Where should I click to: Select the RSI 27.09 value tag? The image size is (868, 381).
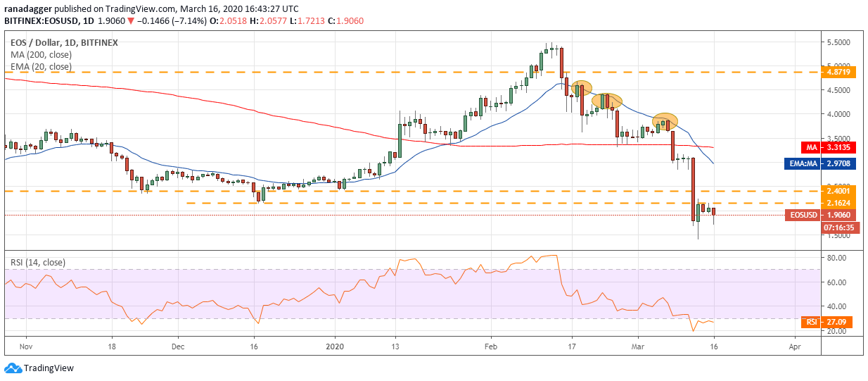pyautogui.click(x=826, y=322)
